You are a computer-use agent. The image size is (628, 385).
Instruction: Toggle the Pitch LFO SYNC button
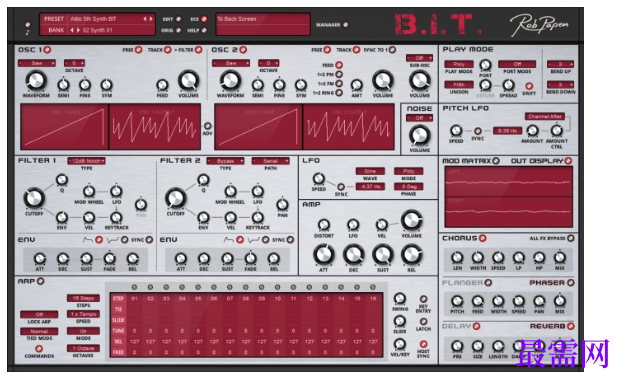pyautogui.click(x=478, y=131)
